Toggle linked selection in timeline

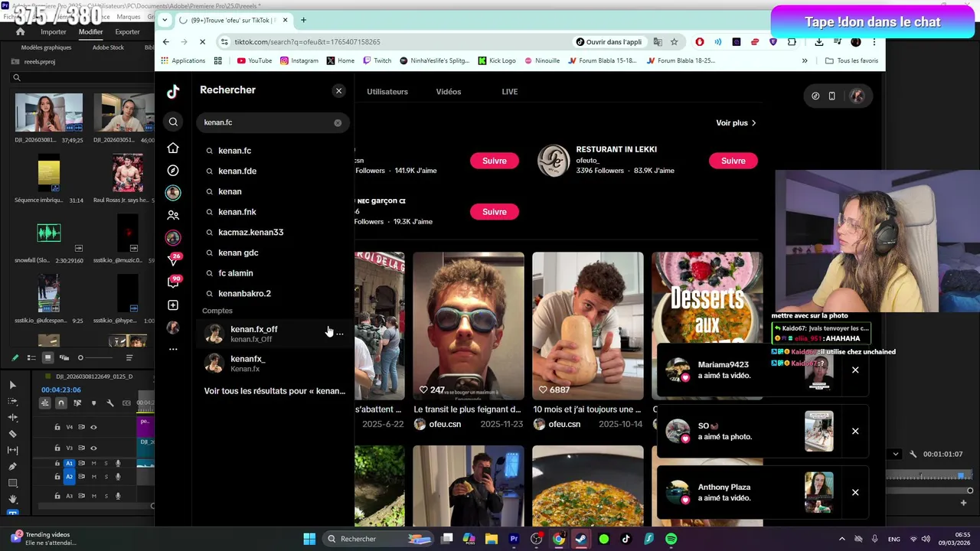tap(77, 403)
